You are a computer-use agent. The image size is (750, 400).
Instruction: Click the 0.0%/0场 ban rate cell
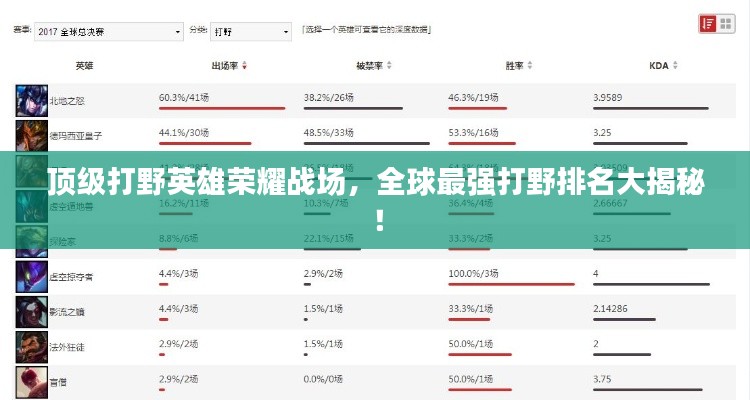coord(323,379)
